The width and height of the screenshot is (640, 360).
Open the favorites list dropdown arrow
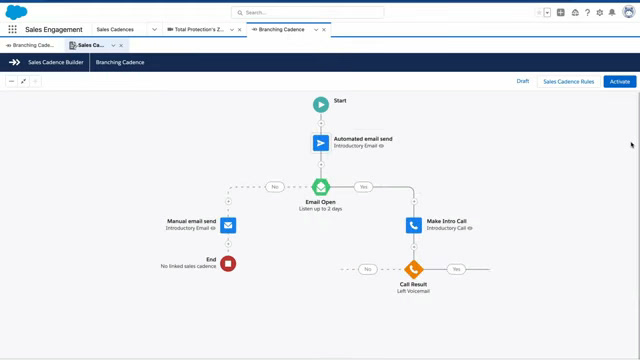tap(547, 13)
